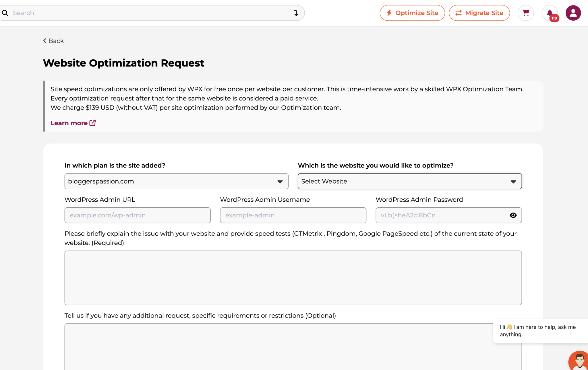Open the Learn more link

(x=69, y=123)
